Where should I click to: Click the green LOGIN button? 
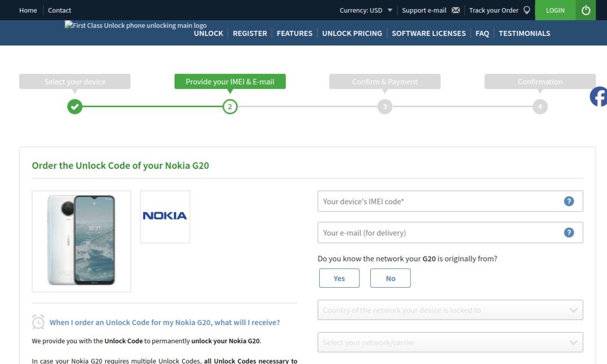555,10
